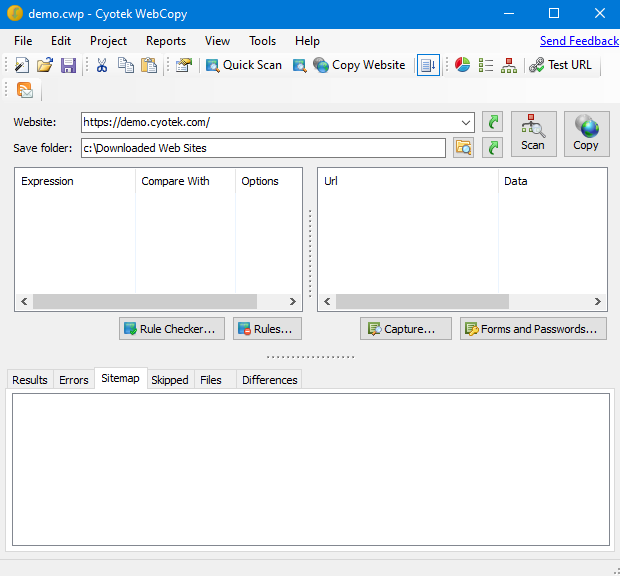
Task: Click Copy Website in the toolbar
Action: click(x=359, y=65)
